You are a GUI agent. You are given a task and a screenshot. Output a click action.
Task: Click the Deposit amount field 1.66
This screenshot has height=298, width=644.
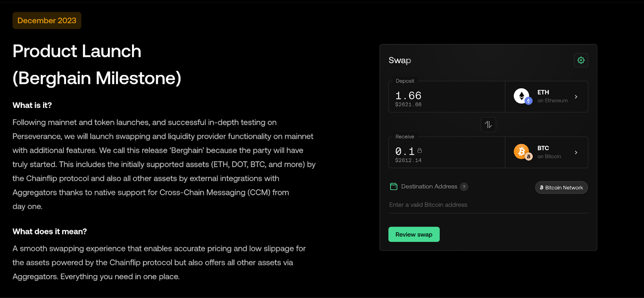(x=447, y=97)
